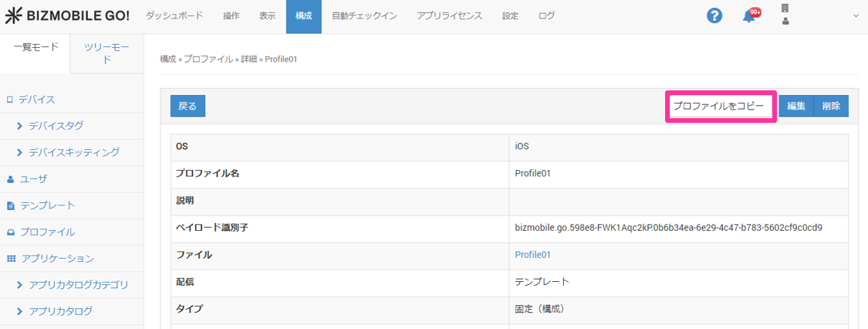Click the user account icon in header
The image size is (868, 329).
(x=785, y=21)
